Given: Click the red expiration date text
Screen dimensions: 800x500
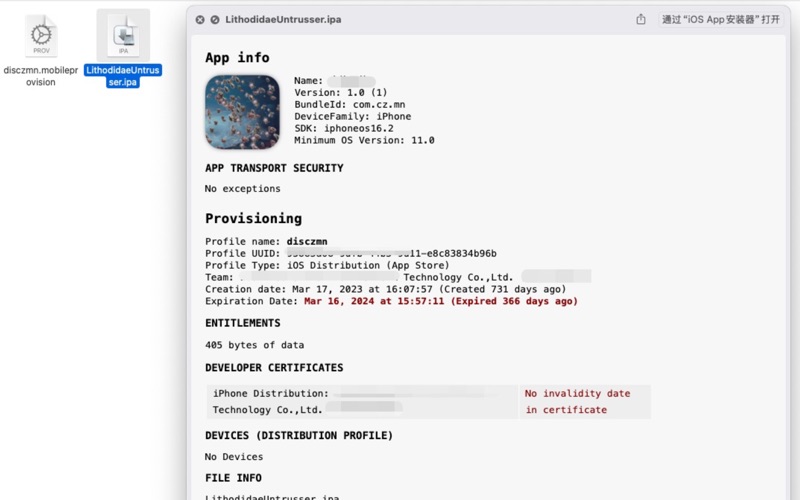Looking at the screenshot, I should [x=440, y=301].
